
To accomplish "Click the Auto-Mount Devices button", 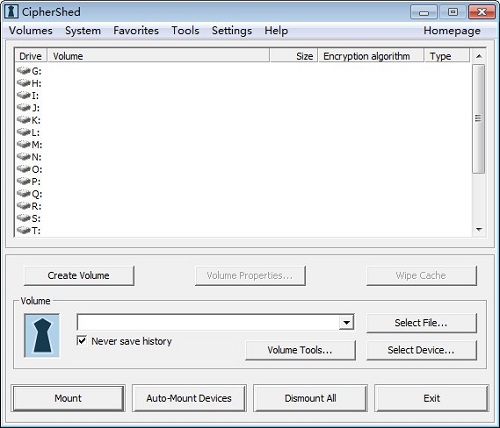I will coord(189,398).
